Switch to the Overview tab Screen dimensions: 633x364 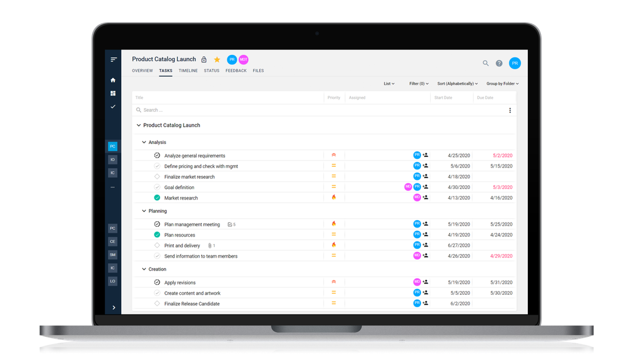[x=142, y=70]
